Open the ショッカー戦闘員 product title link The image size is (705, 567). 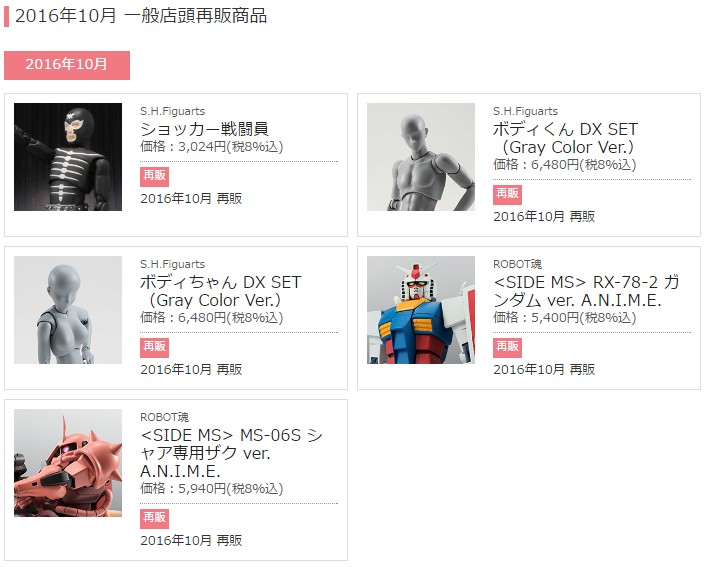pyautogui.click(x=205, y=129)
